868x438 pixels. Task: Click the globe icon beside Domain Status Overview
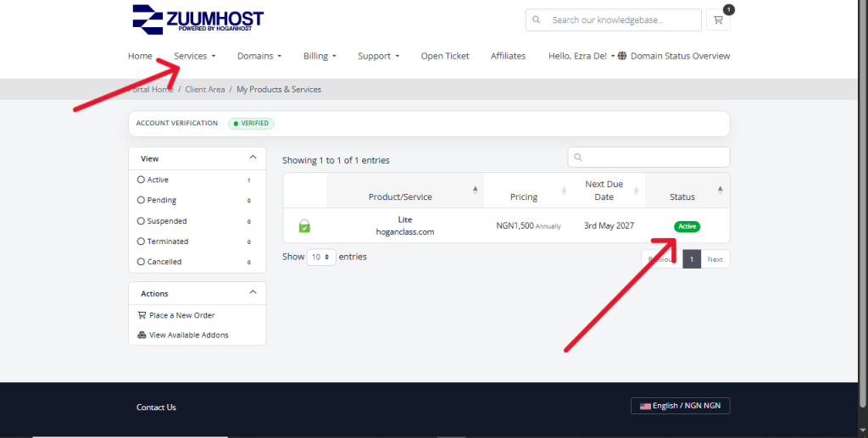coord(622,56)
